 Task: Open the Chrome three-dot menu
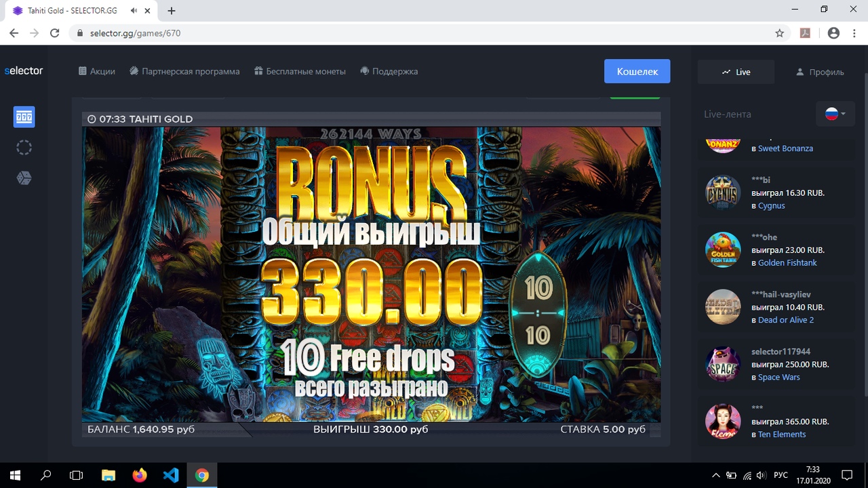[854, 33]
